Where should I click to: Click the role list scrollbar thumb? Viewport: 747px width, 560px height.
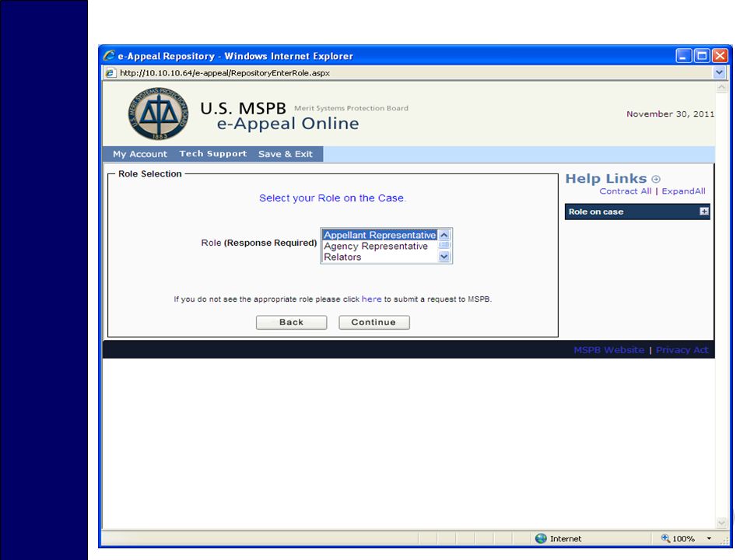444,245
